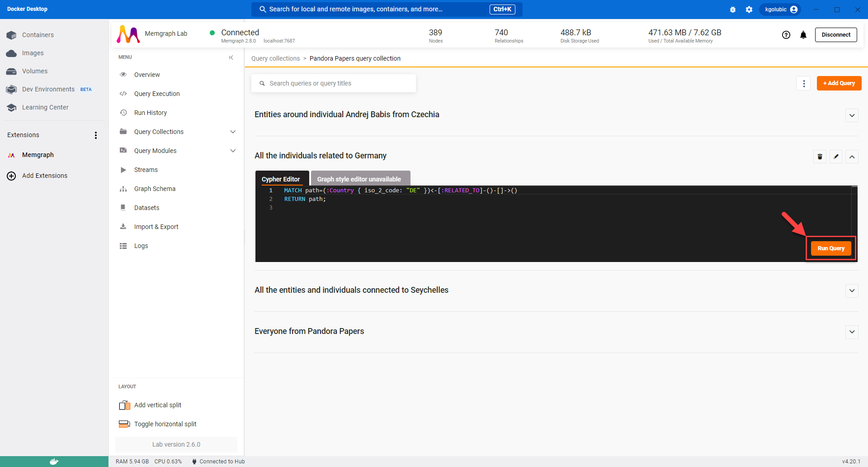Open the Streams section
The height and width of the screenshot is (467, 868).
pyautogui.click(x=145, y=170)
